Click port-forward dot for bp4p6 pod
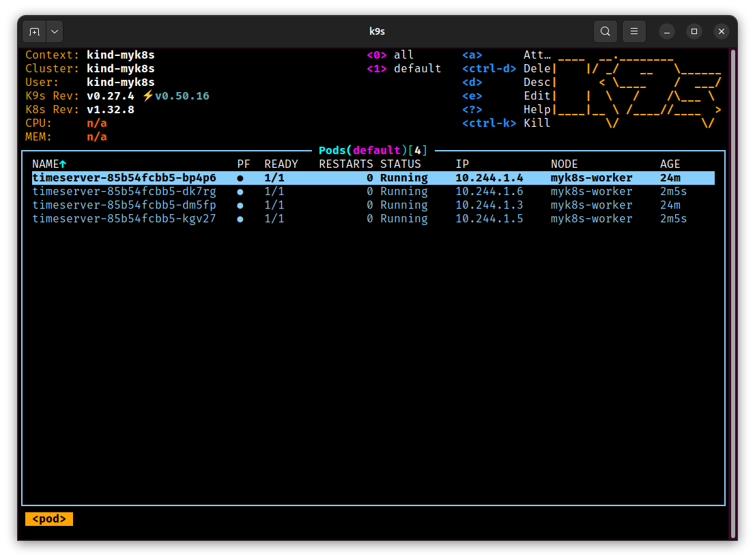 point(240,179)
